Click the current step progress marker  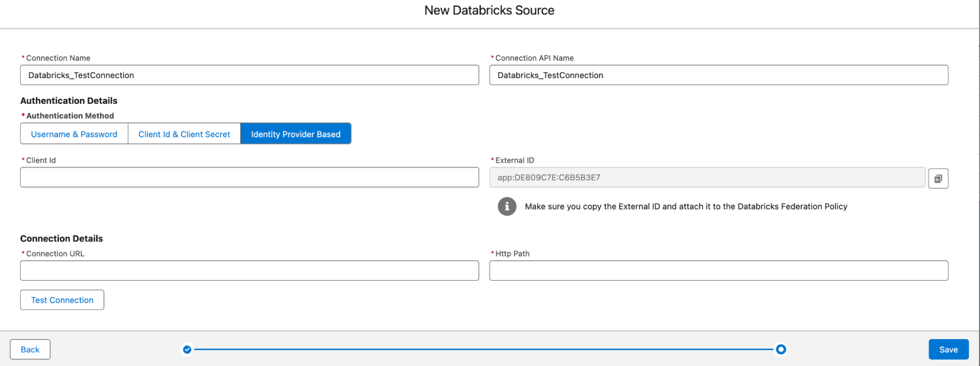click(x=781, y=349)
